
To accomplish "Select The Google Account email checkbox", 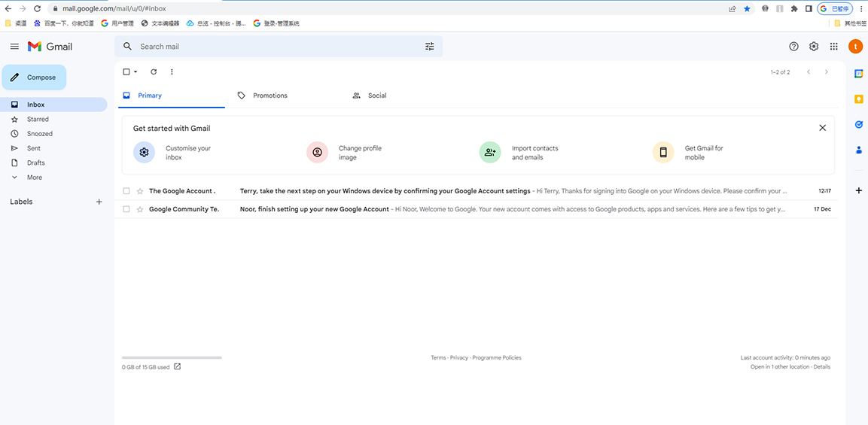I will point(126,191).
